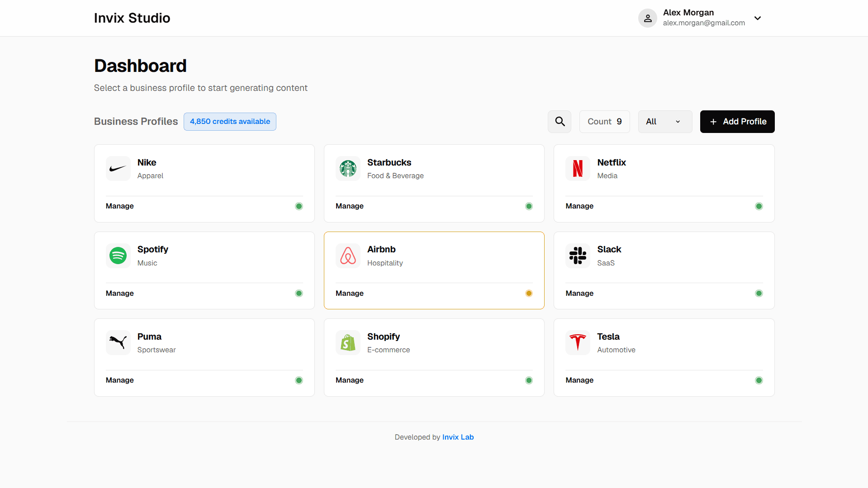Click the Count 9 indicator
This screenshot has width=868, height=488.
pyautogui.click(x=604, y=122)
